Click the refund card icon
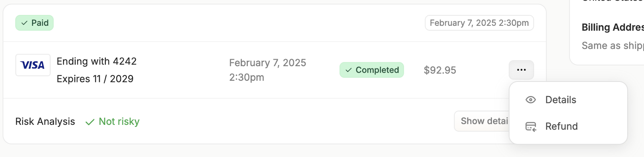Screen dimensions: 644x157 (531, 127)
